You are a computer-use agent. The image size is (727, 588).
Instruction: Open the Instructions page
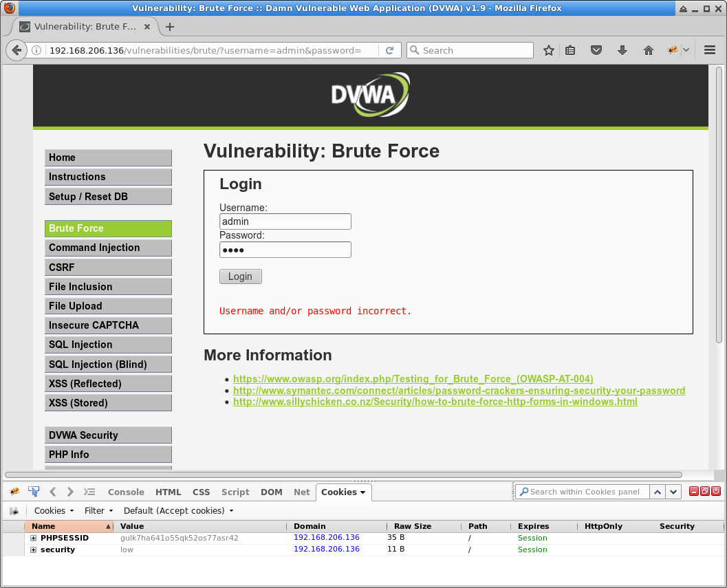pyautogui.click(x=108, y=177)
